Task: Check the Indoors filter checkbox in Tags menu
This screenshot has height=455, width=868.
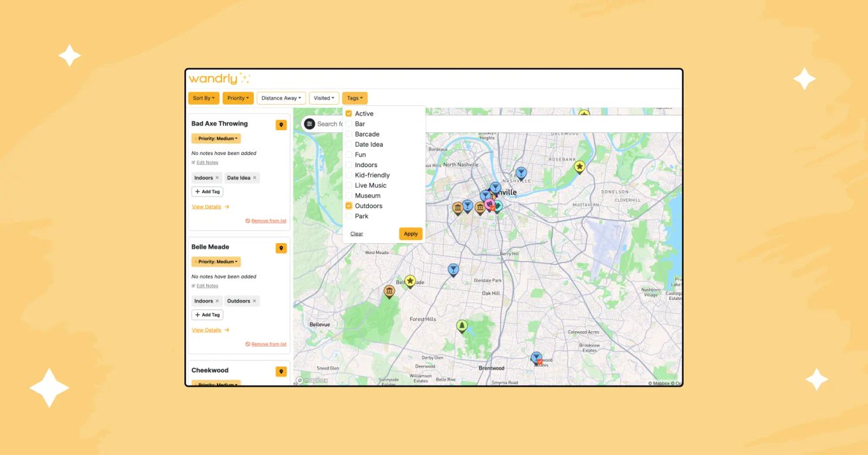Action: (x=349, y=165)
